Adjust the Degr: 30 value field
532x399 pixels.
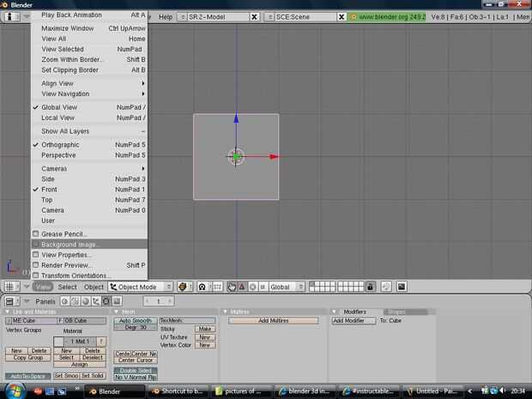point(136,328)
